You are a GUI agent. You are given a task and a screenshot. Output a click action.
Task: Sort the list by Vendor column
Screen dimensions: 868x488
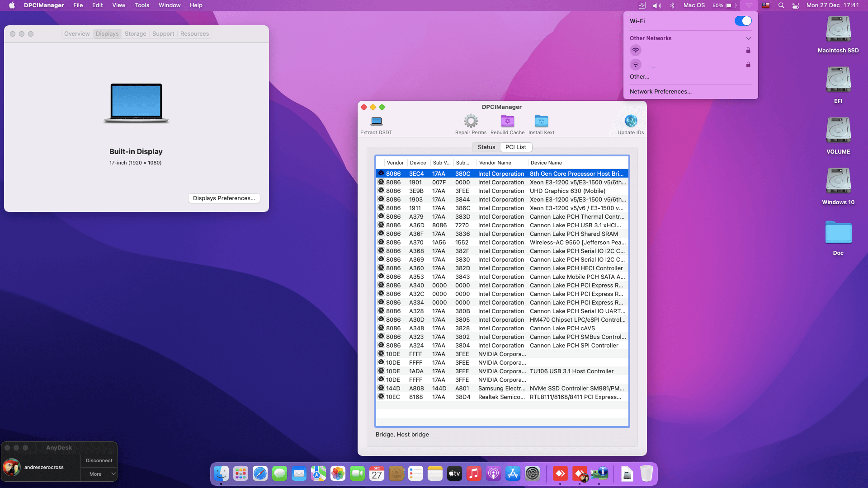click(395, 163)
